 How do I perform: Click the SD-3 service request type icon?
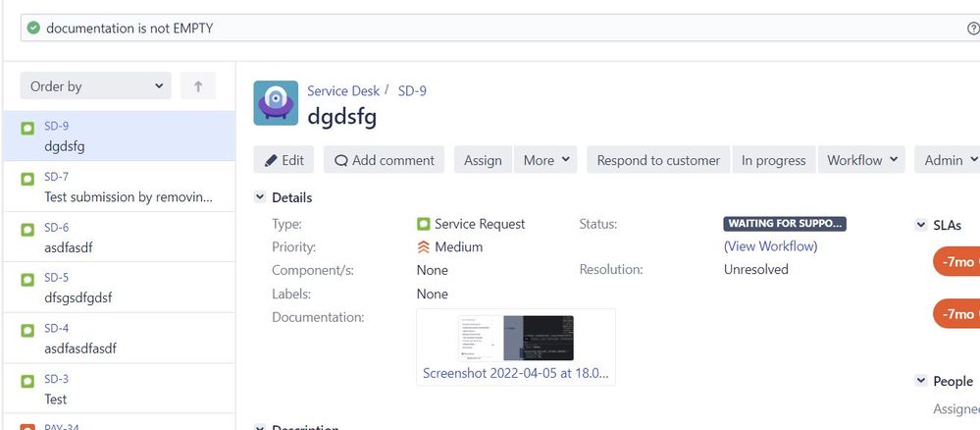(27, 381)
